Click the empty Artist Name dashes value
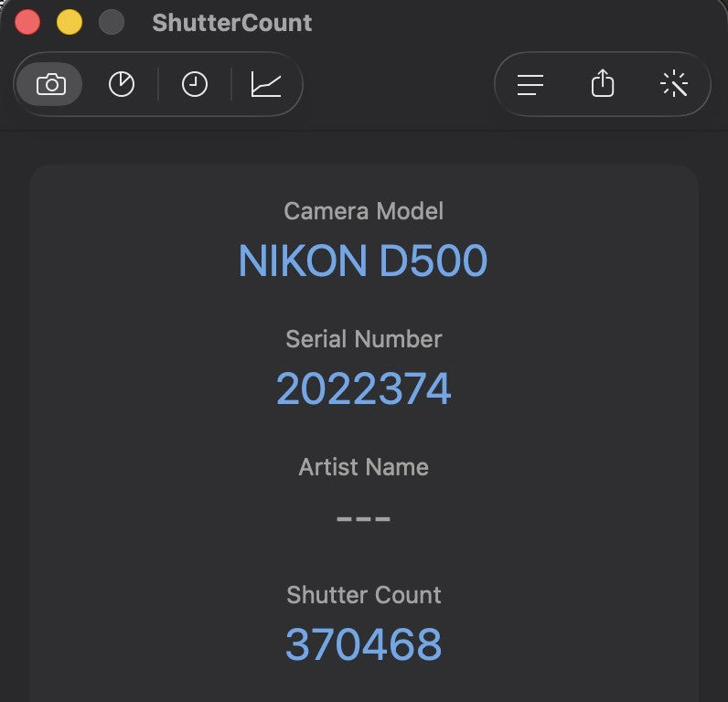The width and height of the screenshot is (728, 702). (363, 518)
